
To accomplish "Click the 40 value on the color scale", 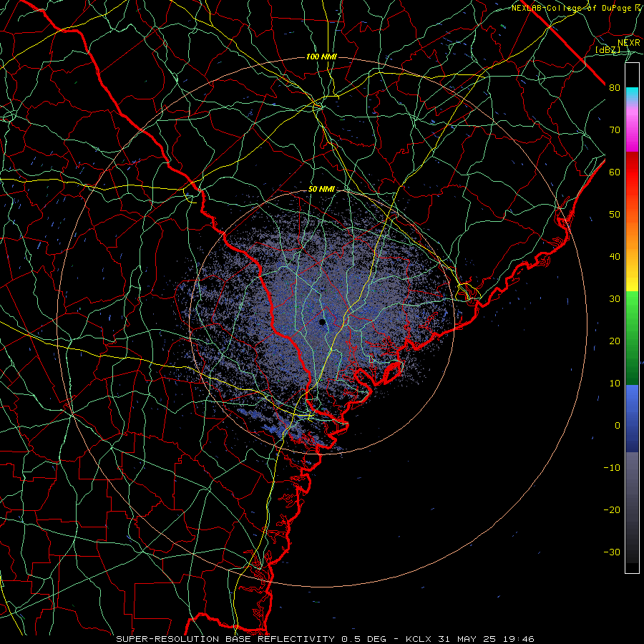I will point(615,257).
